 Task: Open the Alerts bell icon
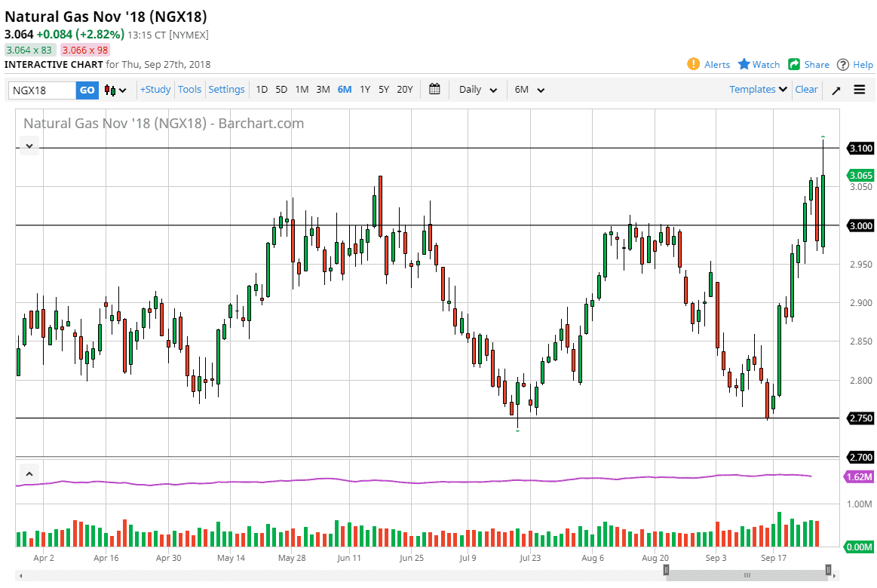(693, 64)
